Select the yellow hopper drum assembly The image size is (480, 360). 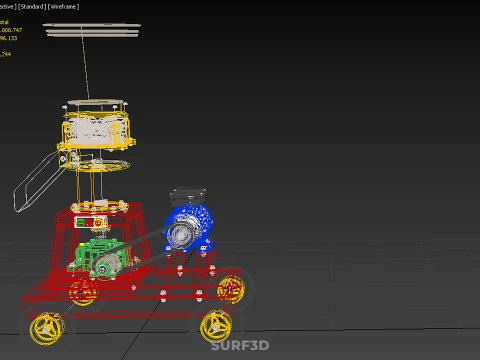[97, 130]
